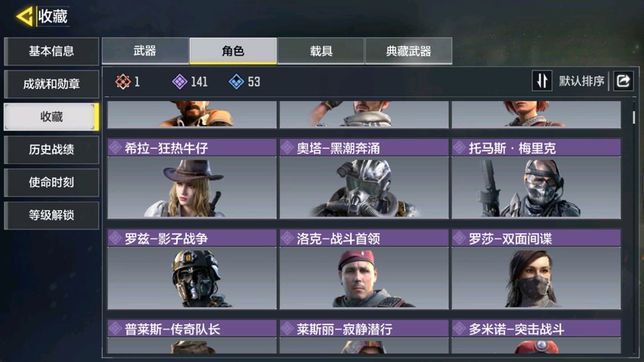The image size is (644, 362).
Task: Select the red legendary rarity icon
Action: click(x=123, y=81)
